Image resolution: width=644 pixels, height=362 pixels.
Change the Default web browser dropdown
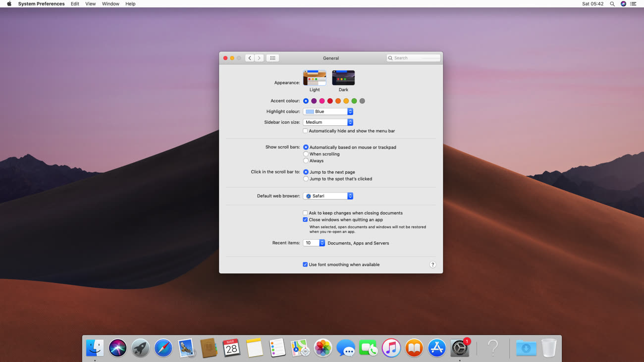click(x=328, y=196)
